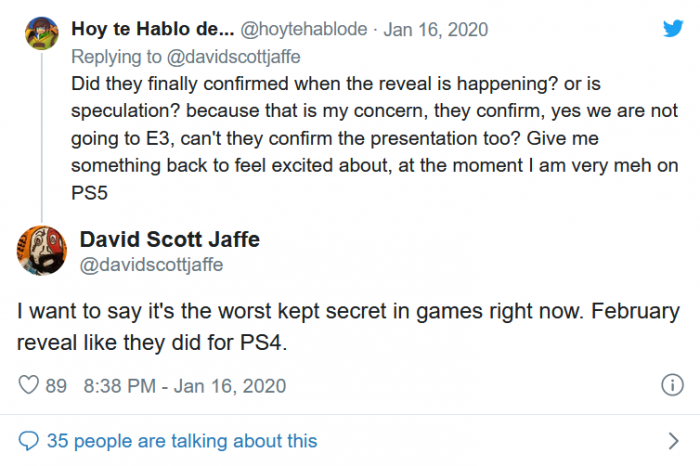Click tweet line mentioning 'worst kept secret'
700x466 pixels.
(x=347, y=312)
